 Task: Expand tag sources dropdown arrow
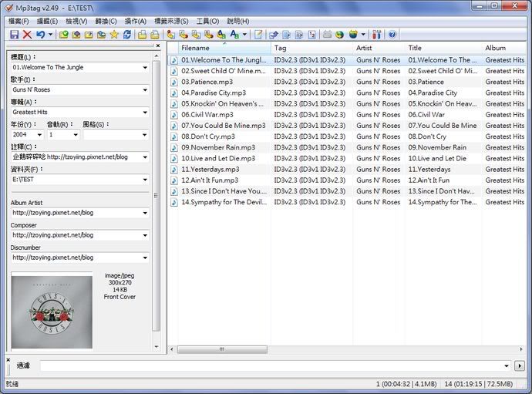point(363,34)
